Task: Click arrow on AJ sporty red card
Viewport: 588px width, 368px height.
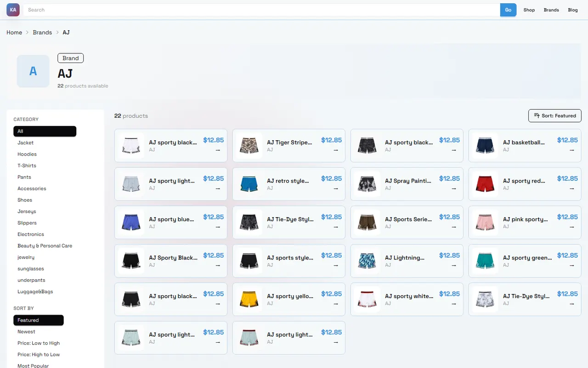Action: tap(572, 189)
